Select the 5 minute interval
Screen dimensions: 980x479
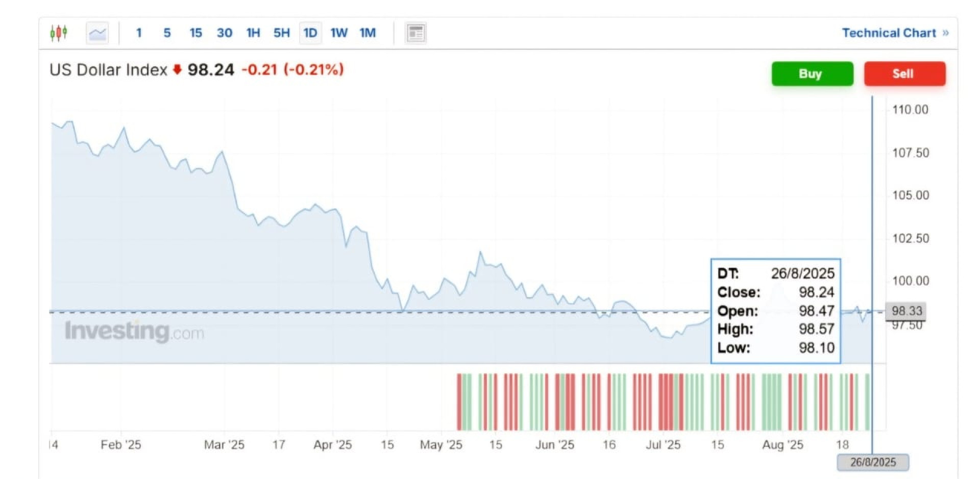(167, 33)
